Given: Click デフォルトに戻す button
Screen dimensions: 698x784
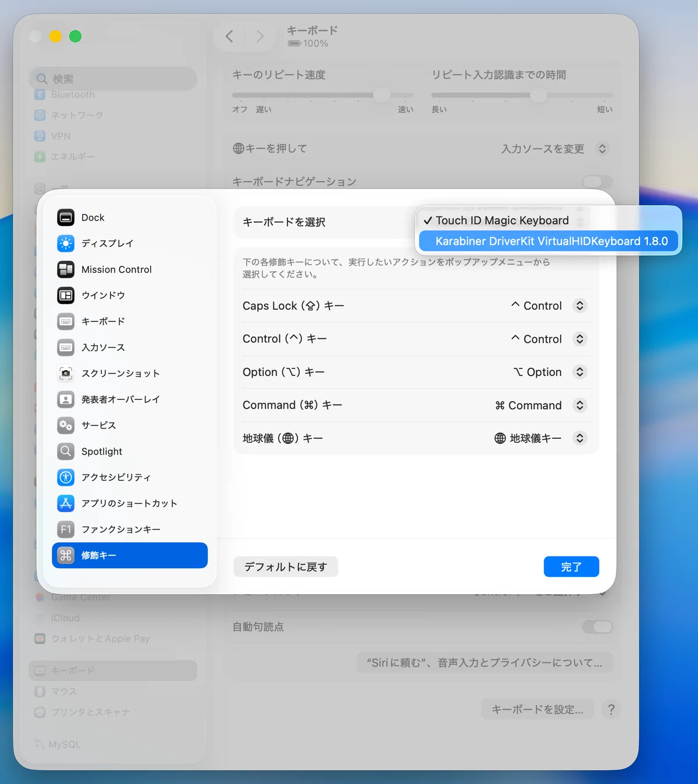Looking at the screenshot, I should coord(286,567).
